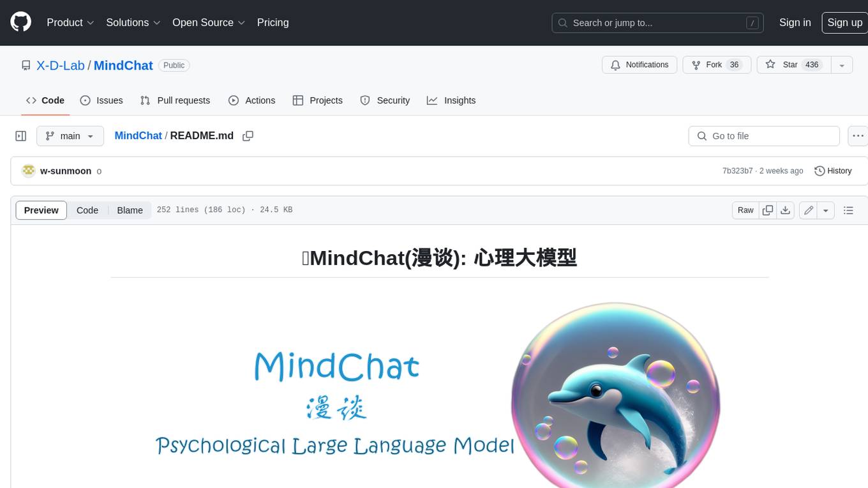Open the more file actions ellipsis menu

(858, 136)
